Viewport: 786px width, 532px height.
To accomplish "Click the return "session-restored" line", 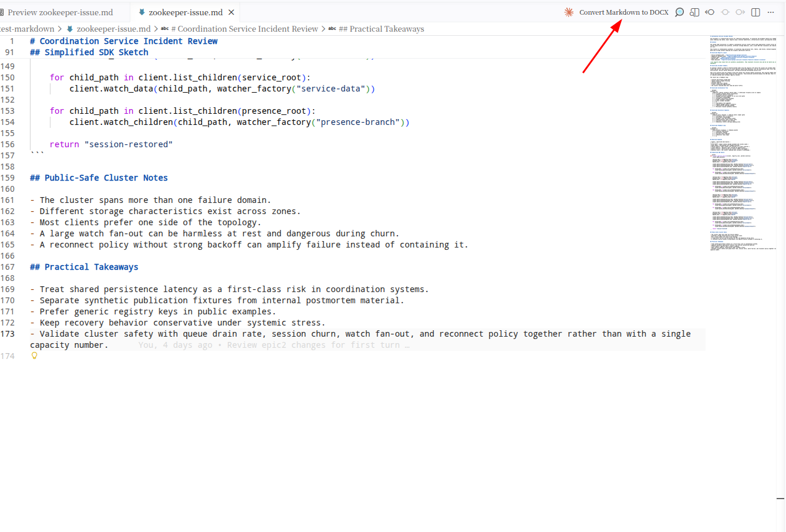I will [111, 144].
